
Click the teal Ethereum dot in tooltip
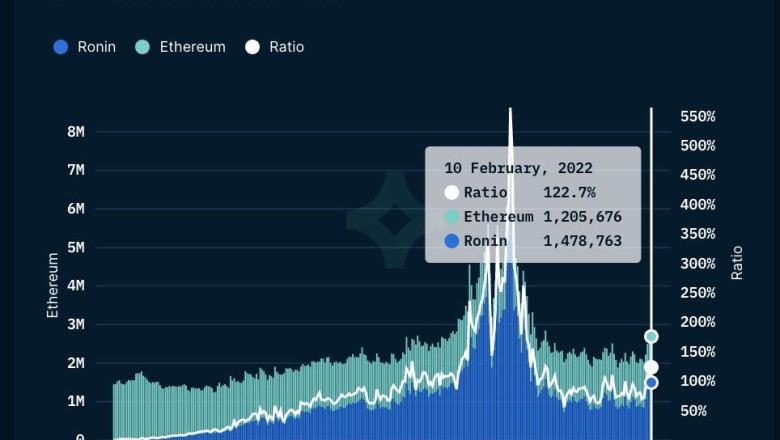452,217
